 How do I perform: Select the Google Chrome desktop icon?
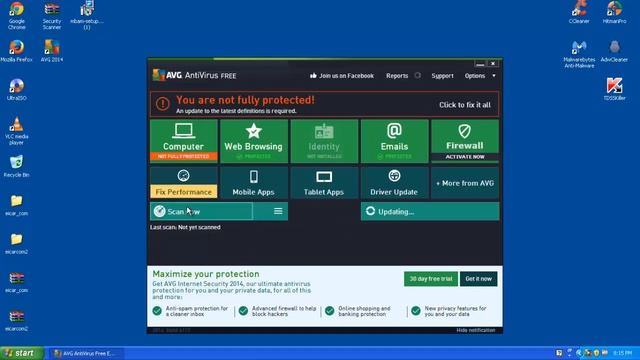(x=16, y=16)
